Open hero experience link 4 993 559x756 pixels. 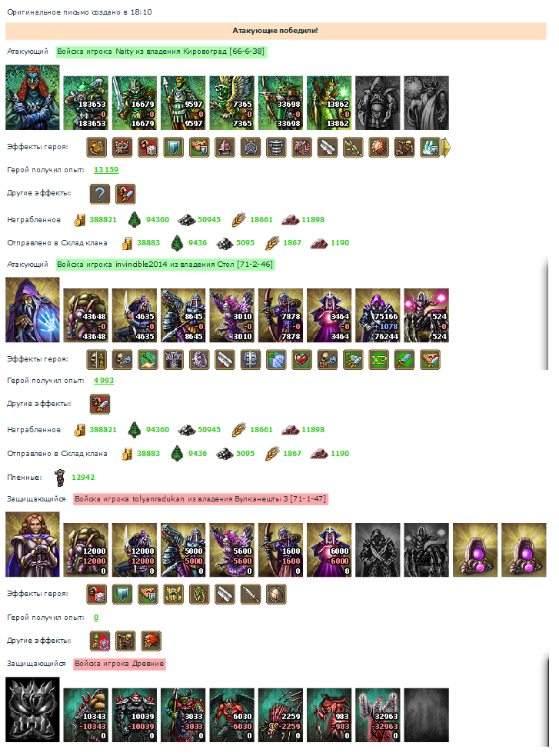104,381
